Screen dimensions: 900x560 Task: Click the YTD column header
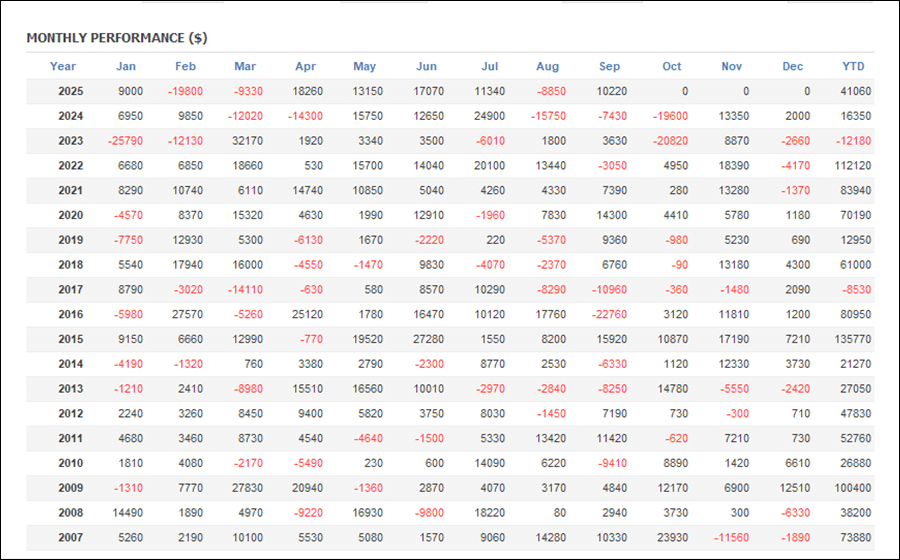(x=853, y=67)
